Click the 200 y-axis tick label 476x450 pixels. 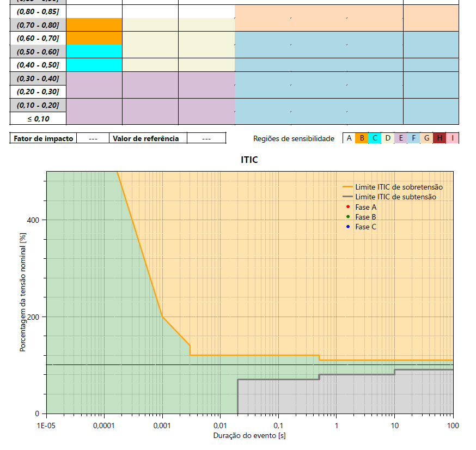pyautogui.click(x=33, y=317)
